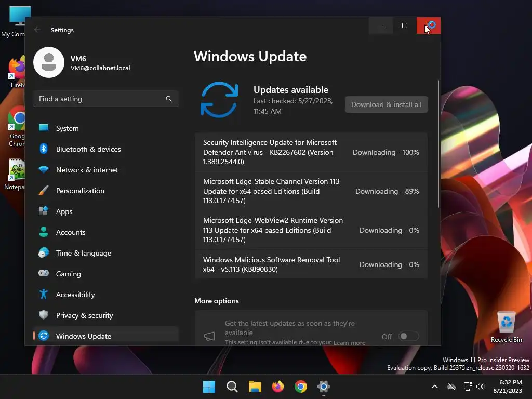Open Apps label in sidebar
Image resolution: width=532 pixels, height=399 pixels.
pos(64,212)
